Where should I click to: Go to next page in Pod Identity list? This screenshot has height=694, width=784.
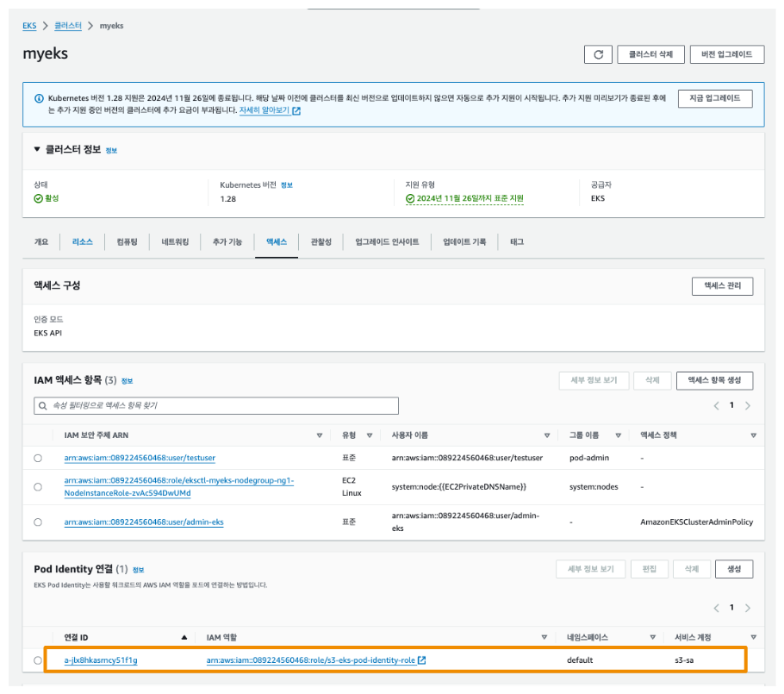point(748,608)
